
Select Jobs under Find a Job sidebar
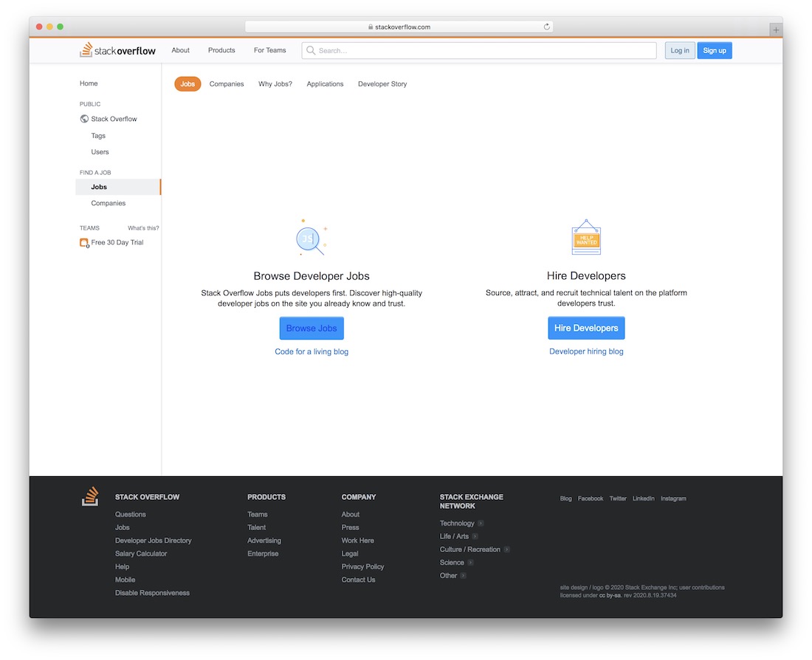pos(118,187)
